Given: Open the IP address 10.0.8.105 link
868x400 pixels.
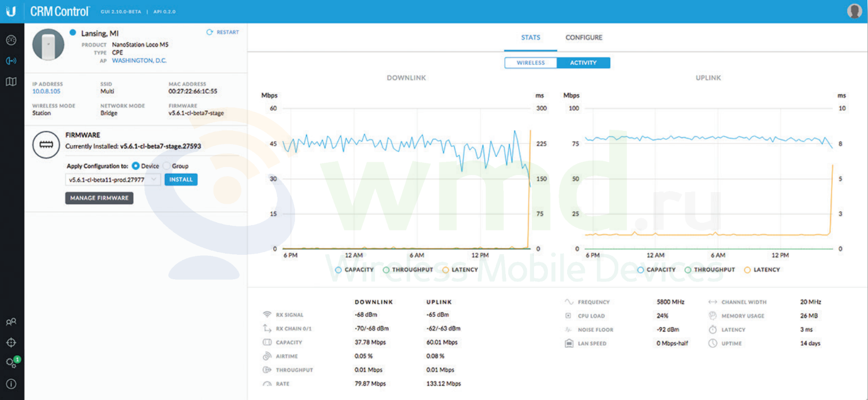Looking at the screenshot, I should pos(46,91).
